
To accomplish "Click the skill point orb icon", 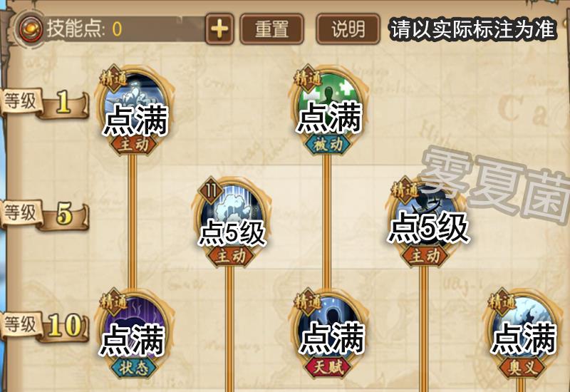I will pyautogui.click(x=31, y=29).
